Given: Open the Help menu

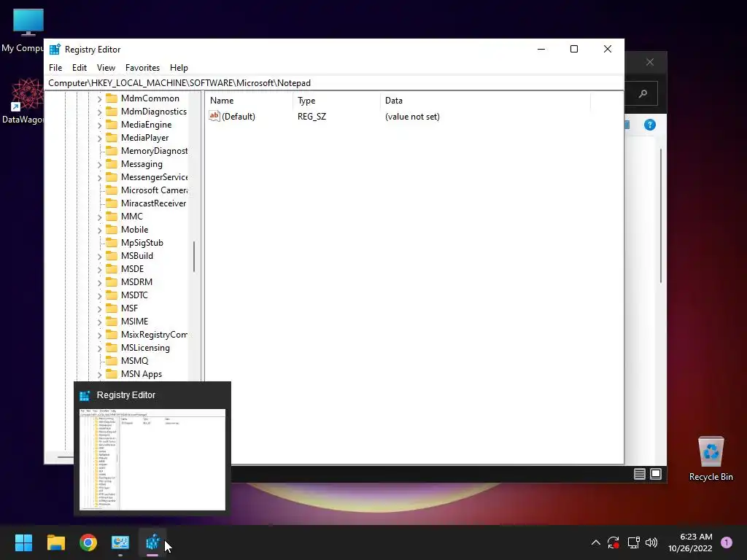Looking at the screenshot, I should [179, 68].
